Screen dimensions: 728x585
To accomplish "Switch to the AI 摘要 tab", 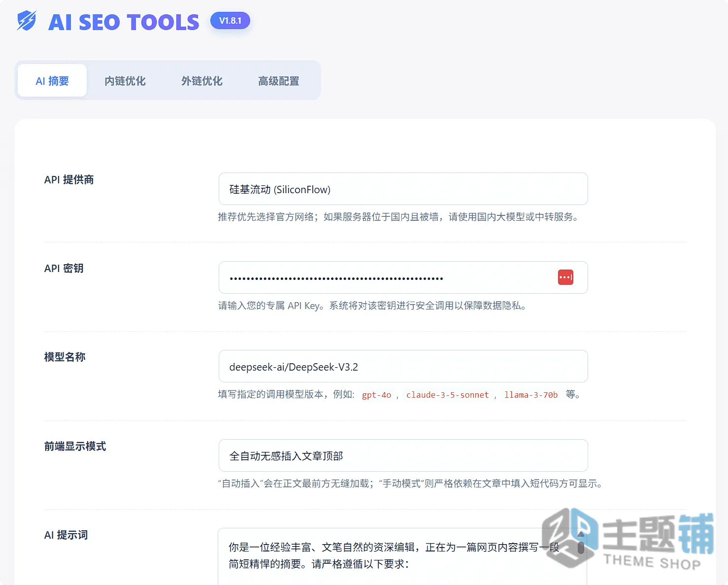I will (52, 81).
